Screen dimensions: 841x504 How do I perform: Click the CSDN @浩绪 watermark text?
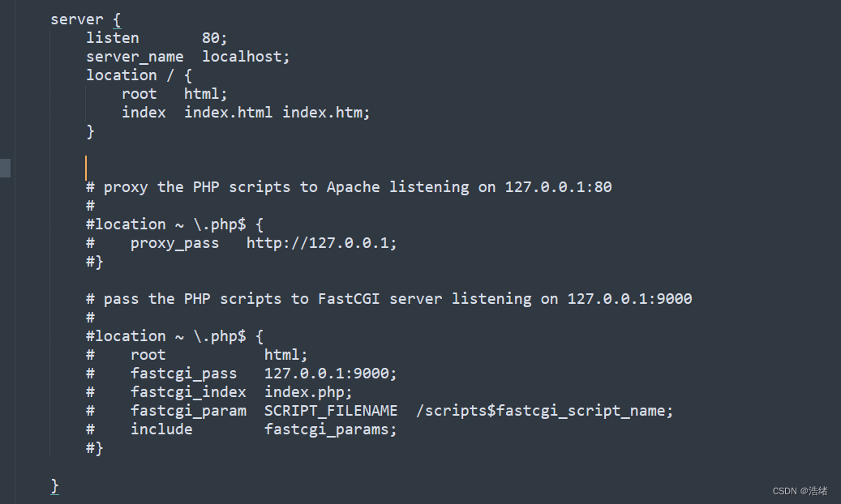click(x=800, y=491)
